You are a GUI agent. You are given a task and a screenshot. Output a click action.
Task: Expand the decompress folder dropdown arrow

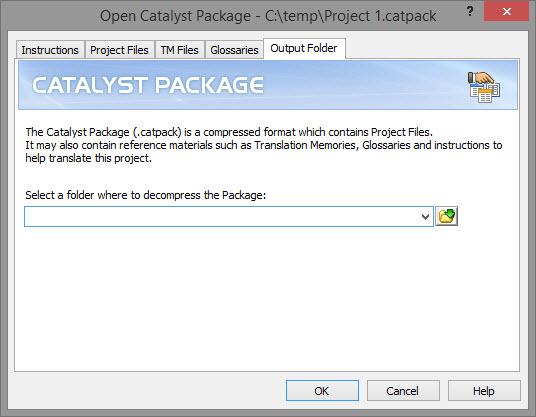(x=425, y=216)
